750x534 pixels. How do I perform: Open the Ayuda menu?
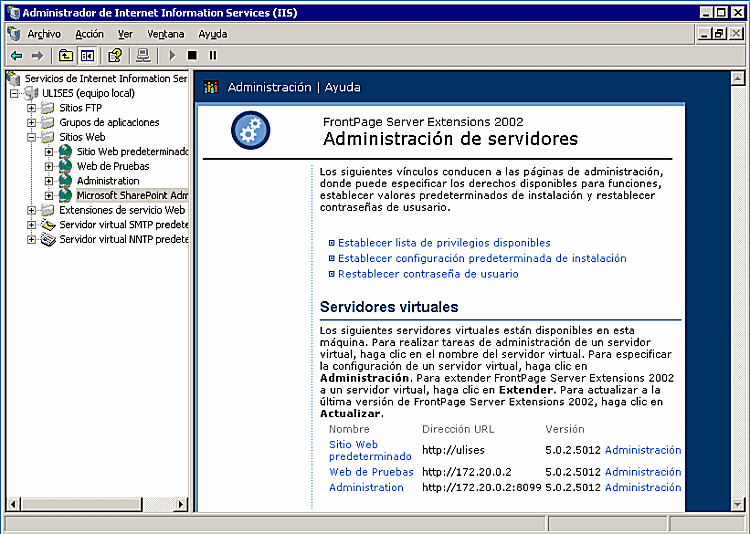click(213, 34)
